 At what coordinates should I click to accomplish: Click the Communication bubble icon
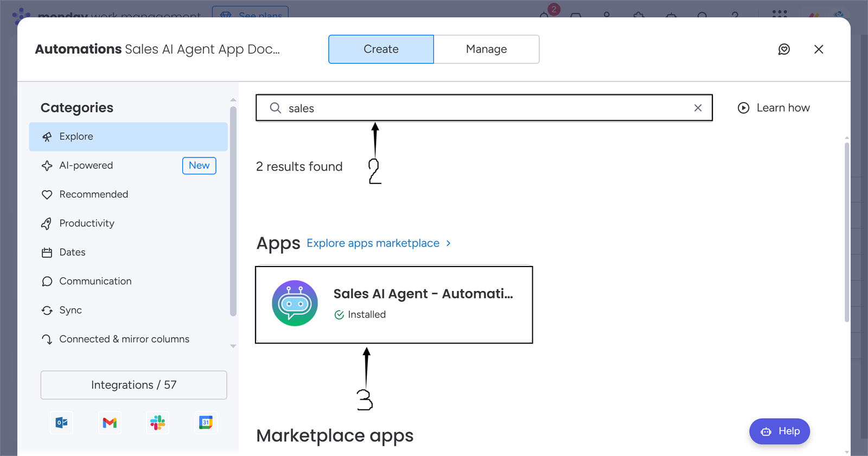47,281
